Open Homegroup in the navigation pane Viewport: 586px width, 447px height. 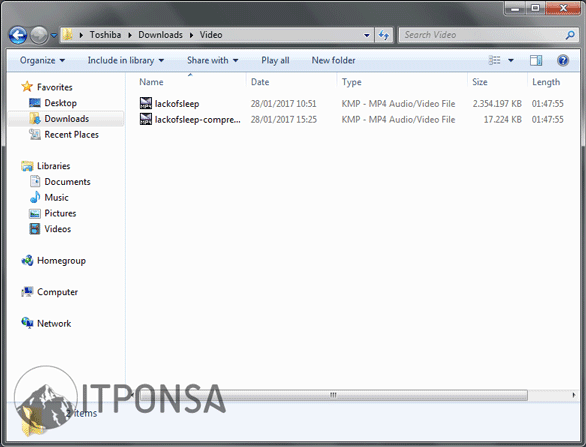click(x=61, y=261)
